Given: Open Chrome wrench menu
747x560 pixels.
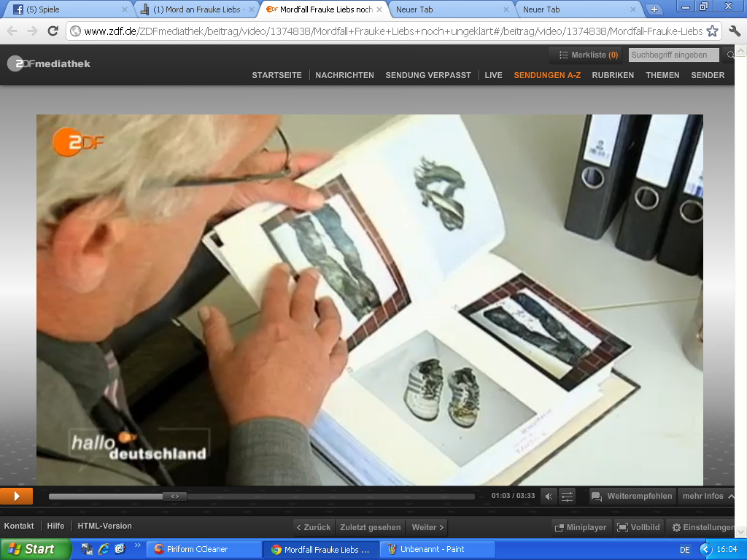Looking at the screenshot, I should coord(735,31).
